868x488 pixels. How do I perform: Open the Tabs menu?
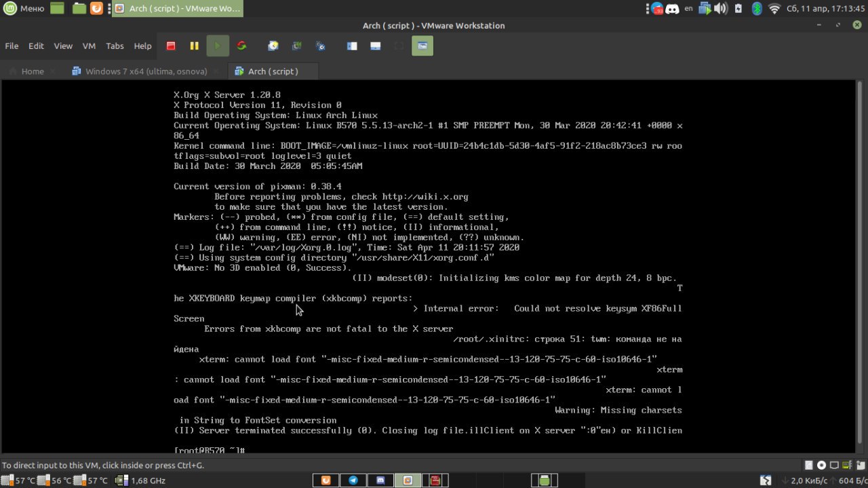[115, 46]
